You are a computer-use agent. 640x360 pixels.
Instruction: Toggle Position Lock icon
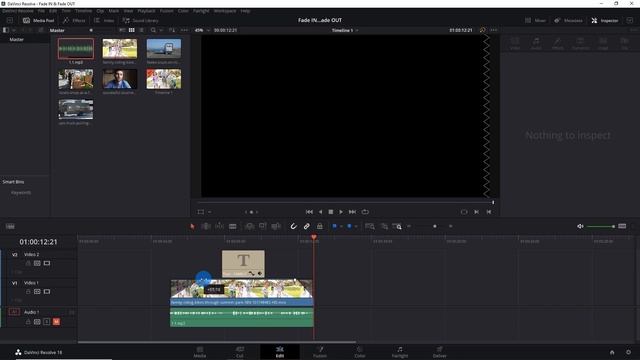pos(320,226)
